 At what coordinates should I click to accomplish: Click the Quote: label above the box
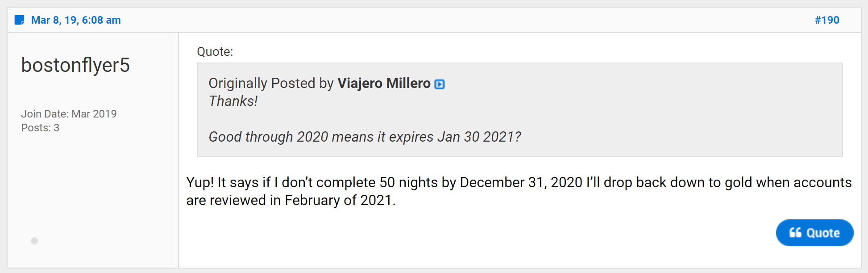[215, 52]
